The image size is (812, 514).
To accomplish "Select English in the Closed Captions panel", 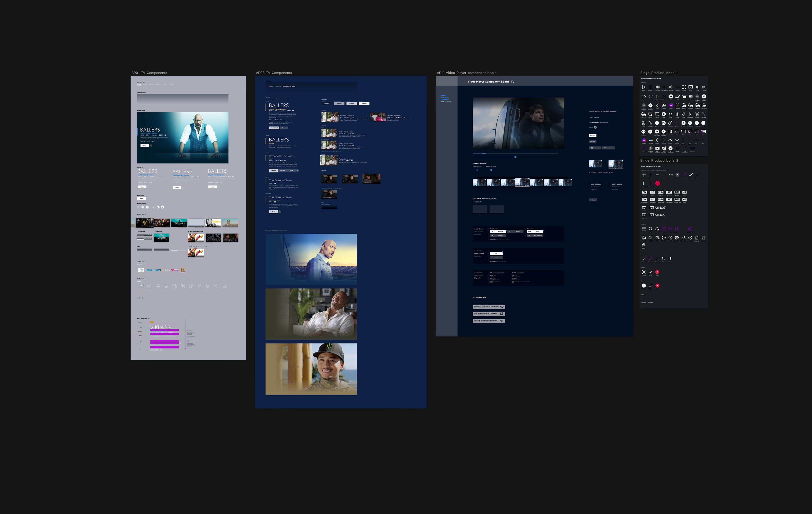I will [x=496, y=257].
